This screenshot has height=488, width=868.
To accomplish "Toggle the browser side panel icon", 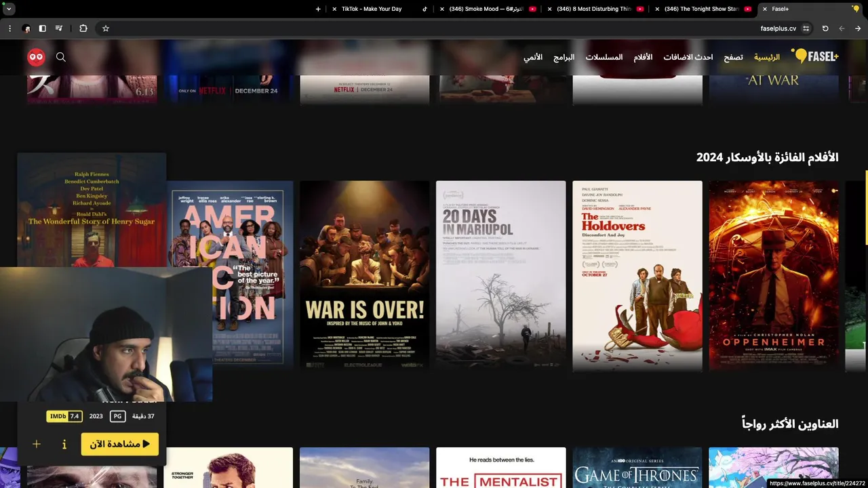I will 42,28.
